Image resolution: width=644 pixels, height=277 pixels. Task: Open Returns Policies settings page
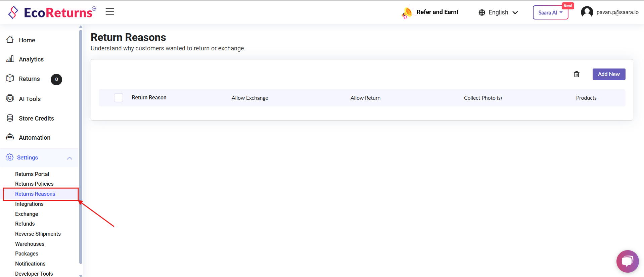[x=34, y=184]
